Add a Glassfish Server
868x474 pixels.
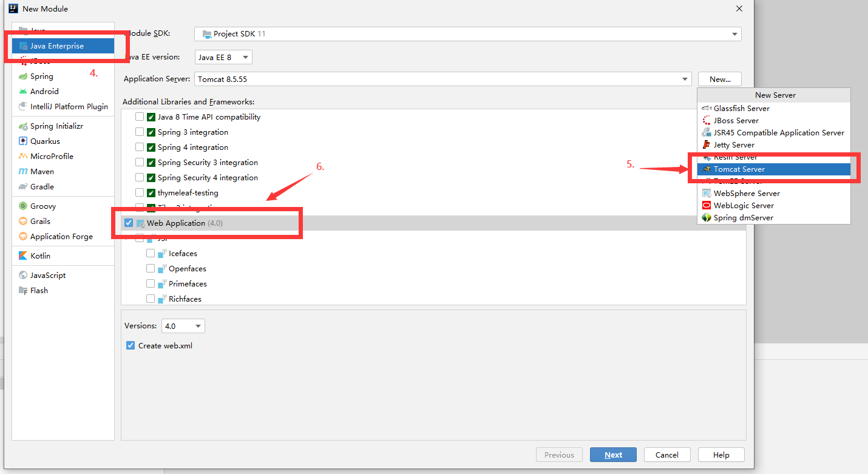coord(774,108)
